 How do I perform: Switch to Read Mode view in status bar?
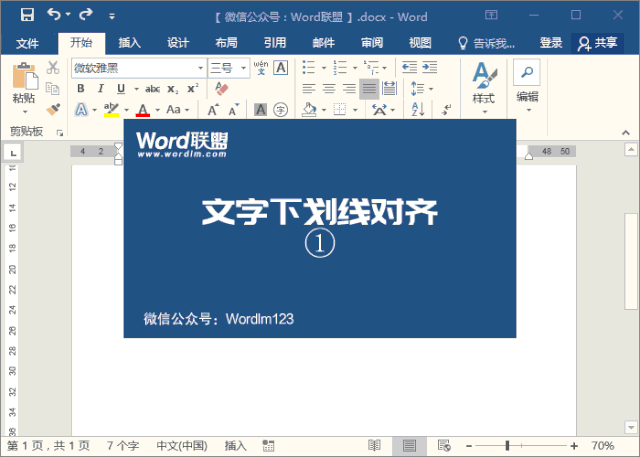pos(374,445)
